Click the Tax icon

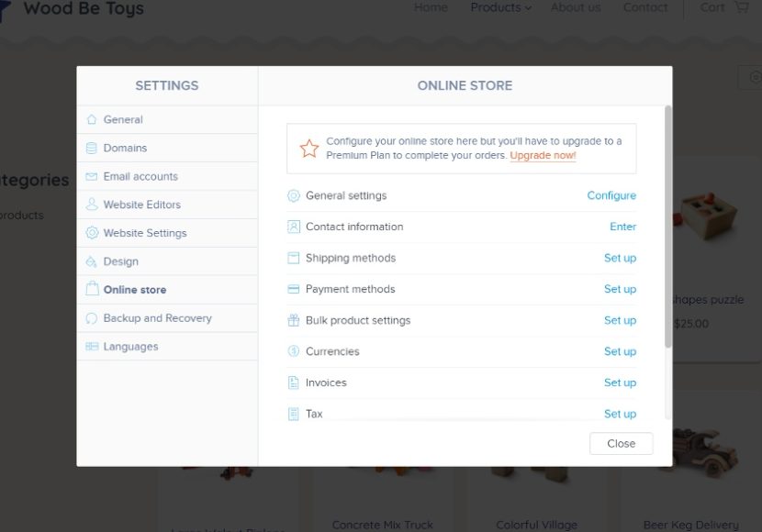click(x=294, y=414)
